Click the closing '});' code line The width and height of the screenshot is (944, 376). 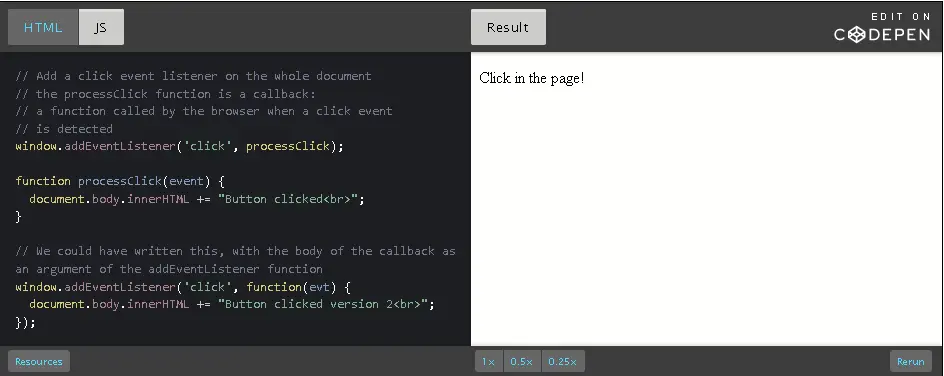[25, 322]
